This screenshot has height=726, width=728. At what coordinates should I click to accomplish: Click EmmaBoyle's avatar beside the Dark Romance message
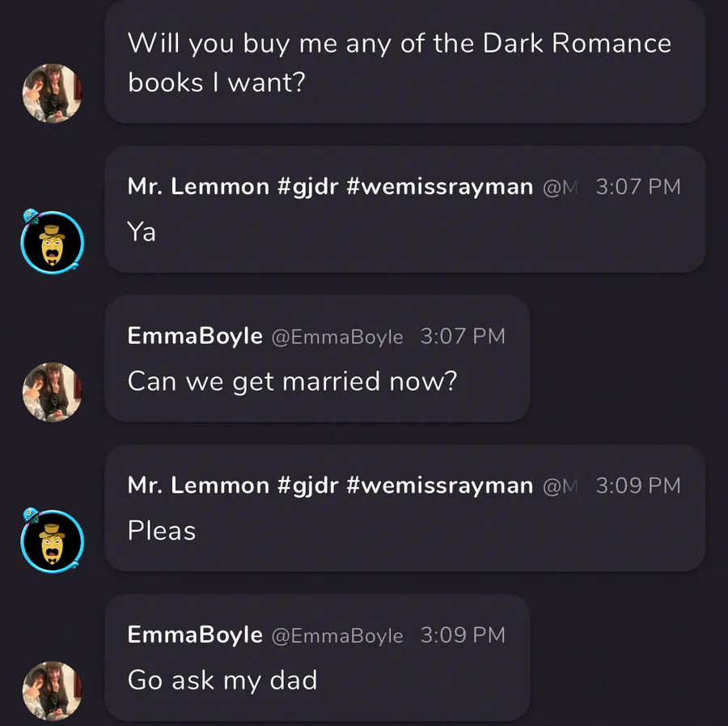tap(52, 93)
